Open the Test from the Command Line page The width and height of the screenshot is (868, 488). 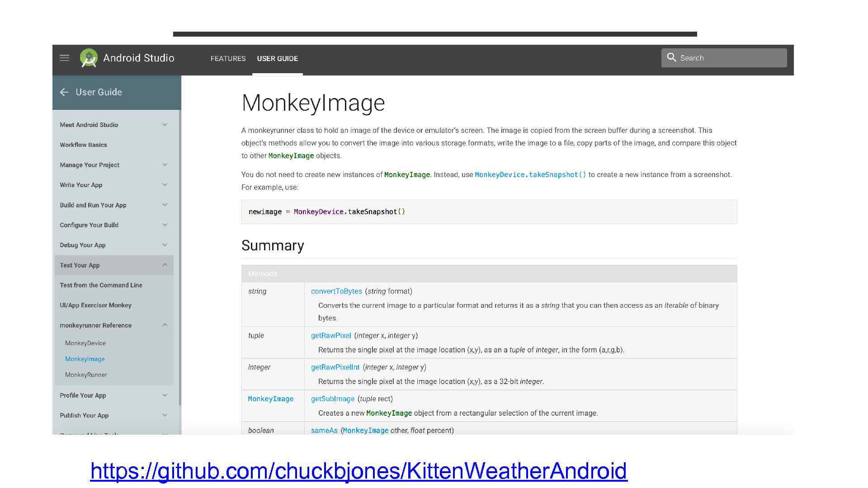coord(101,285)
